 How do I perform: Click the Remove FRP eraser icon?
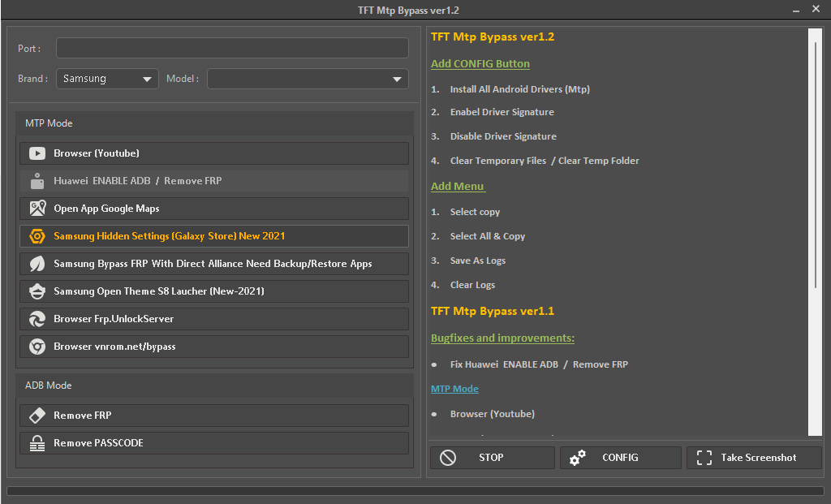pos(37,415)
